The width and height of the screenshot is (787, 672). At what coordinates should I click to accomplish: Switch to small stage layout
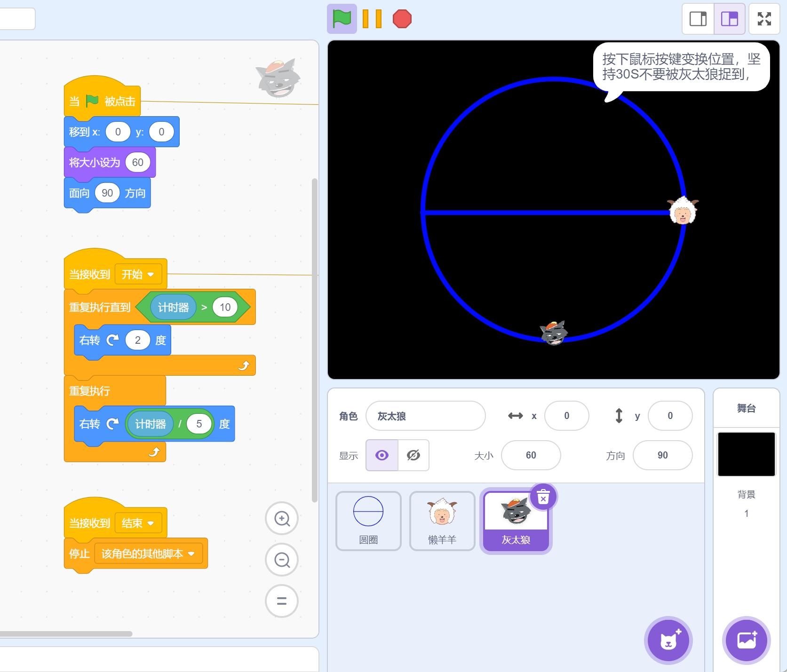[698, 19]
